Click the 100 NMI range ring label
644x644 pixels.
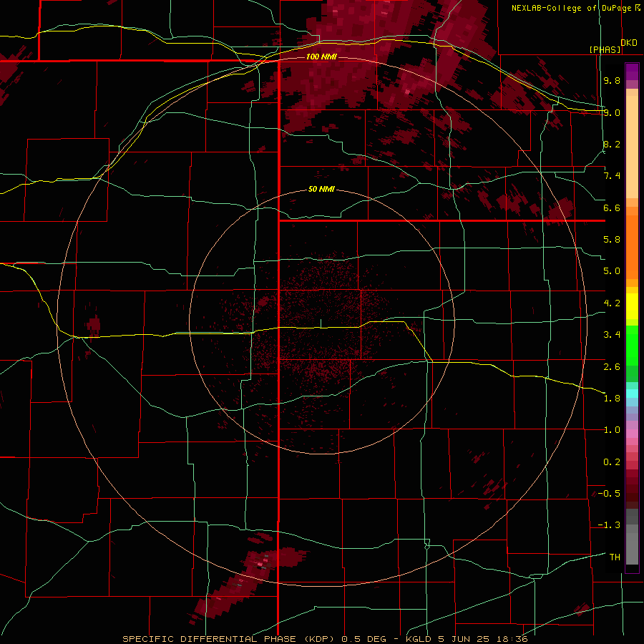tap(321, 57)
